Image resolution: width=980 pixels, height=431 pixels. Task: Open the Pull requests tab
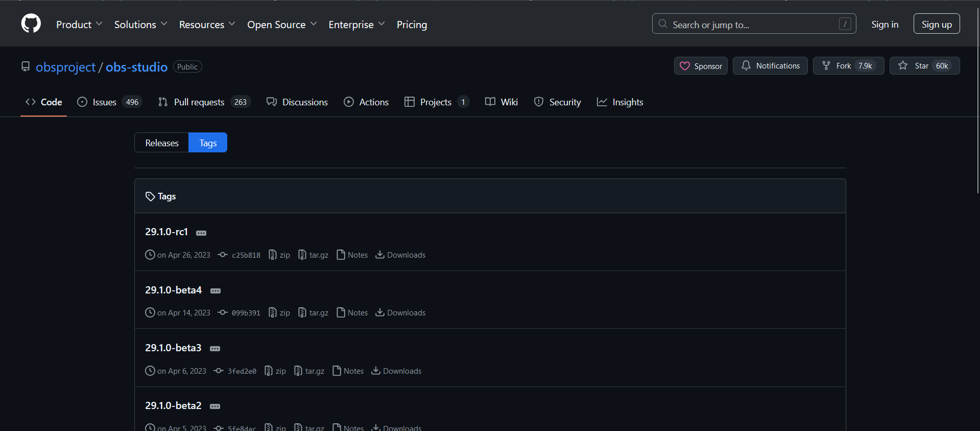click(204, 102)
